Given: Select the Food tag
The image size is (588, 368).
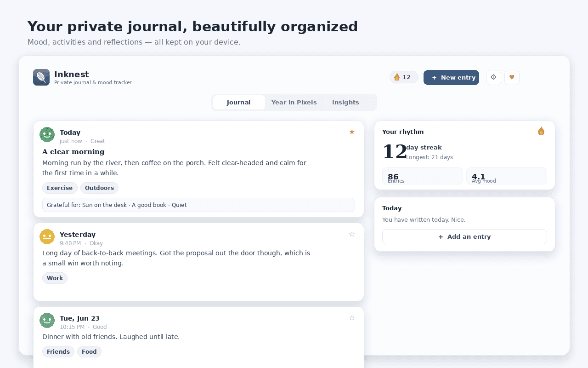Looking at the screenshot, I should click(x=89, y=351).
